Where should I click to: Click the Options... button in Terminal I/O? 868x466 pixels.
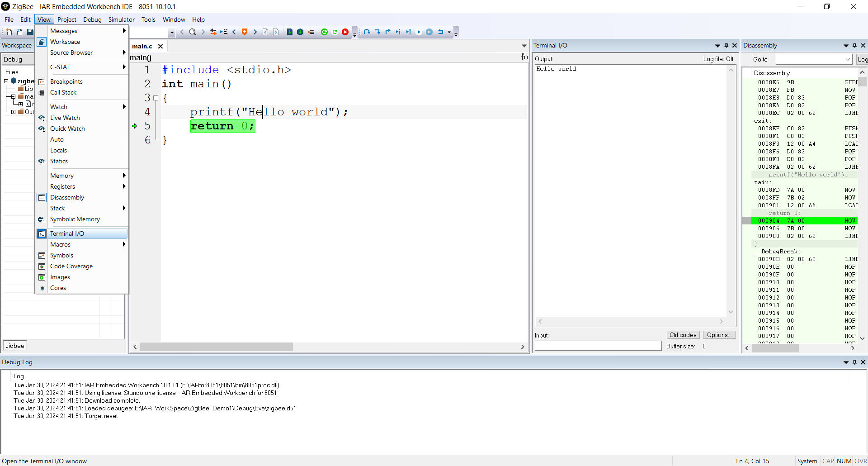719,335
